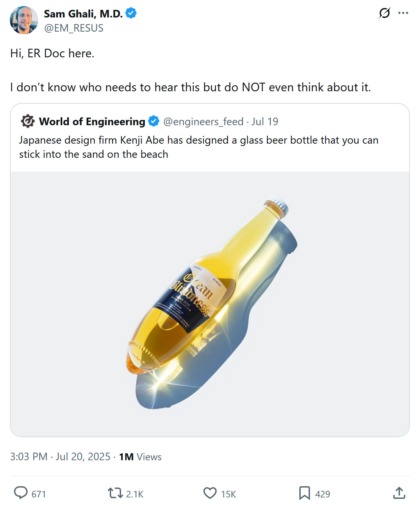Screen dimensions: 420x506
Task: Bookmark this post
Action: (304, 493)
